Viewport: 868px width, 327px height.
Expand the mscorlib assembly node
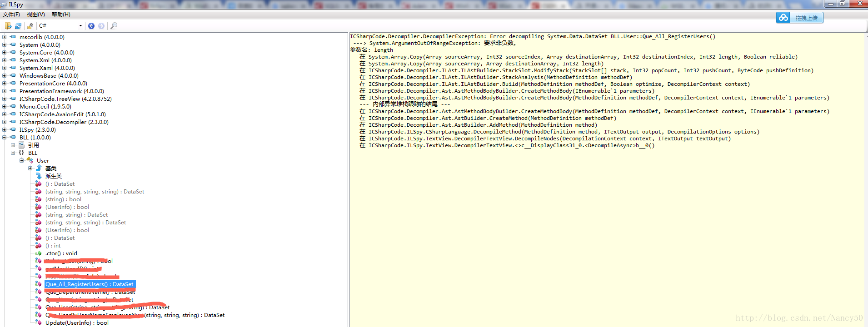pyautogui.click(x=4, y=37)
